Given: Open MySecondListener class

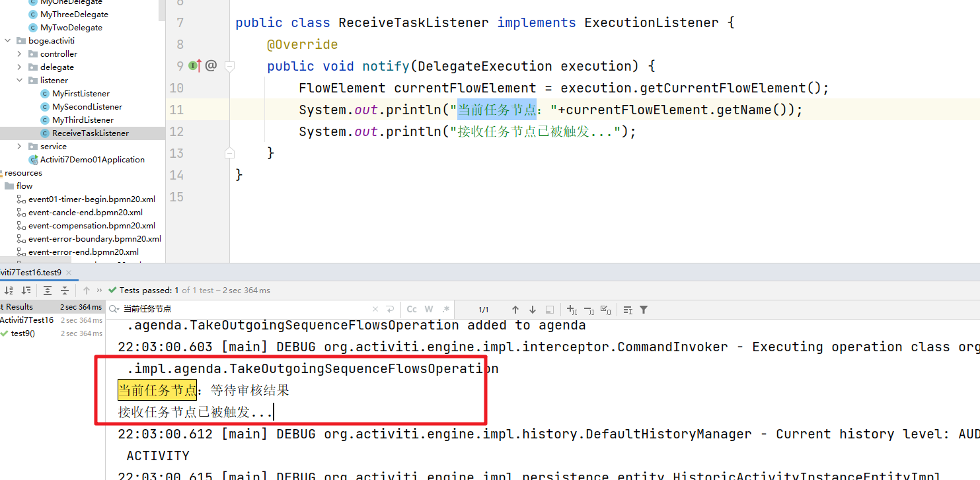Looking at the screenshot, I should 87,107.
